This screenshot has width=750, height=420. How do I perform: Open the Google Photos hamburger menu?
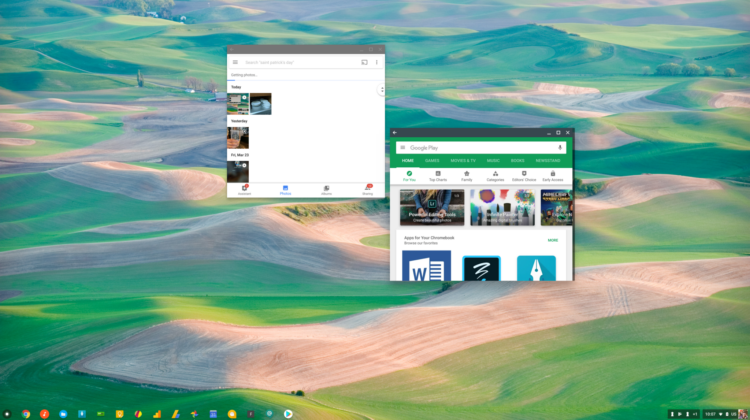click(x=235, y=62)
